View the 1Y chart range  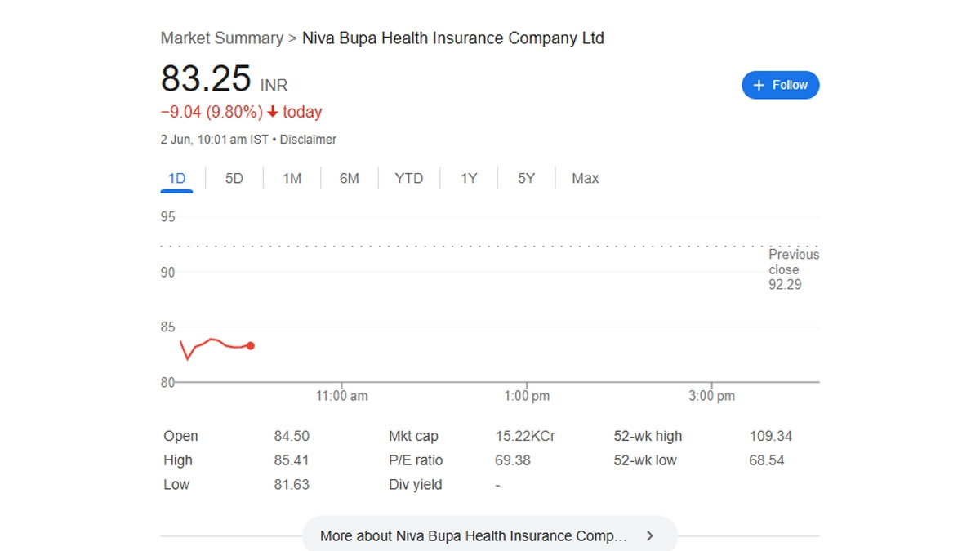point(468,178)
